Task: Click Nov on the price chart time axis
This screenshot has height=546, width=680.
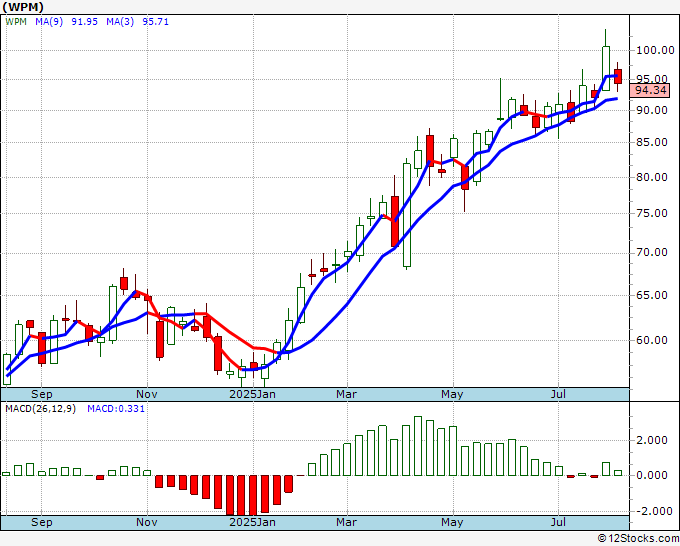Action: (x=147, y=394)
